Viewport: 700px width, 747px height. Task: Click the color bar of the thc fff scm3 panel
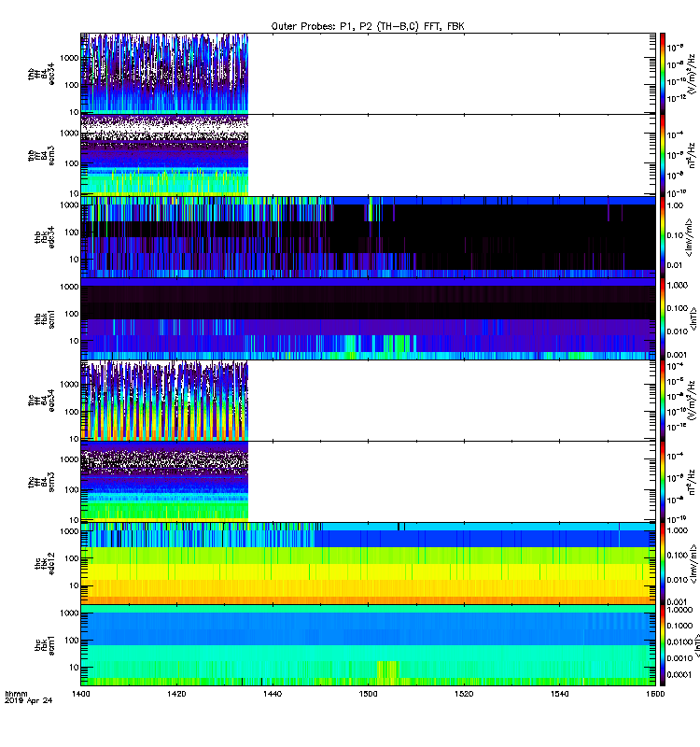pyautogui.click(x=663, y=482)
